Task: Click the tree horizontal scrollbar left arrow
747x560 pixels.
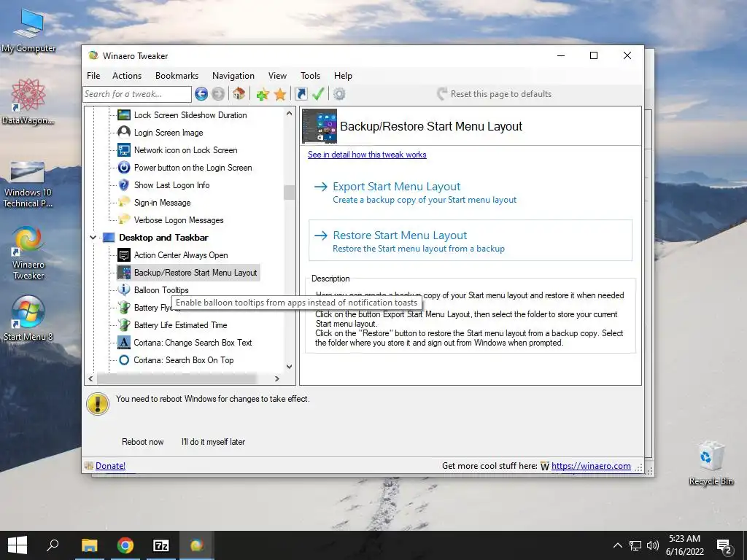Action: [x=91, y=378]
